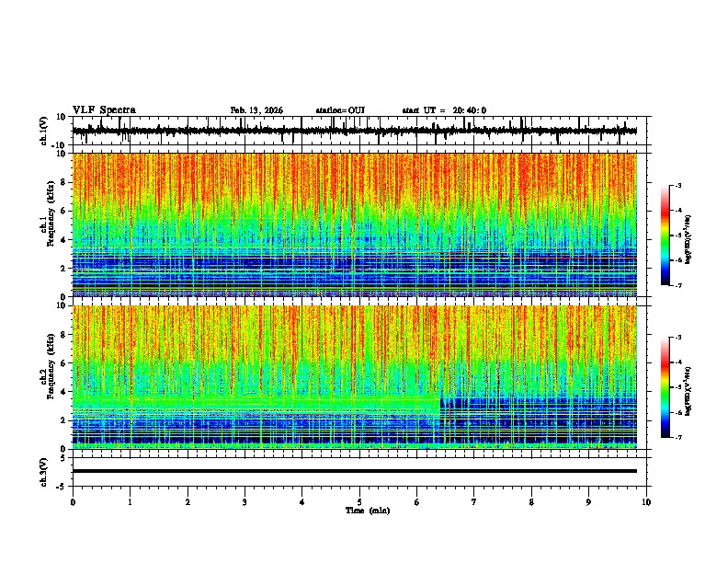The image size is (728, 563).
Task: Click the "-7" label on ch.1 color scale
Action: click(677, 285)
